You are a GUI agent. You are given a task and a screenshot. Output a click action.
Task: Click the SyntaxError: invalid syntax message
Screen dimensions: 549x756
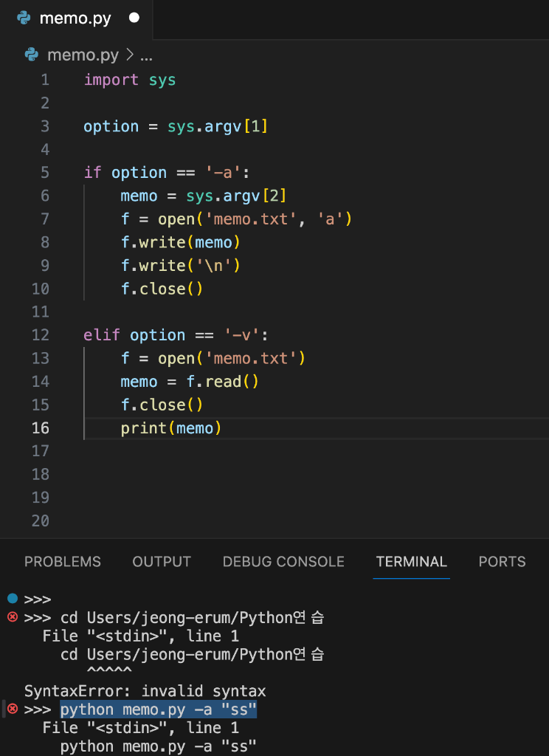145,691
